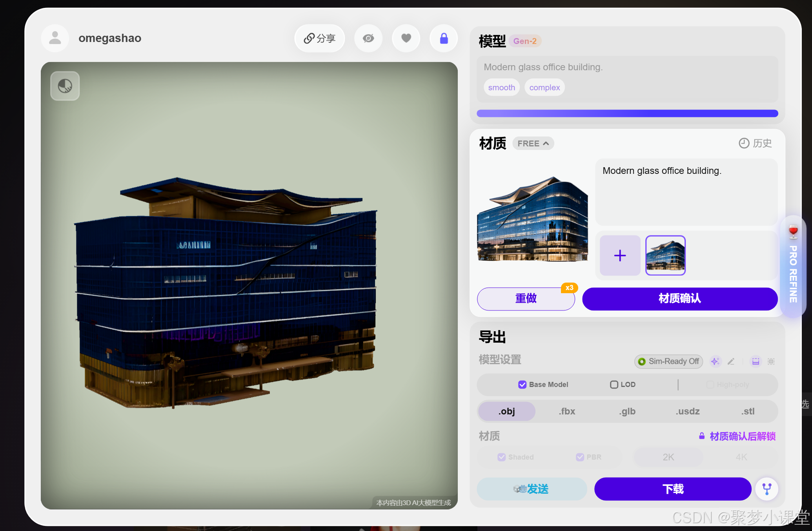Open the 历史 history panel
This screenshot has width=812, height=531.
tap(755, 143)
